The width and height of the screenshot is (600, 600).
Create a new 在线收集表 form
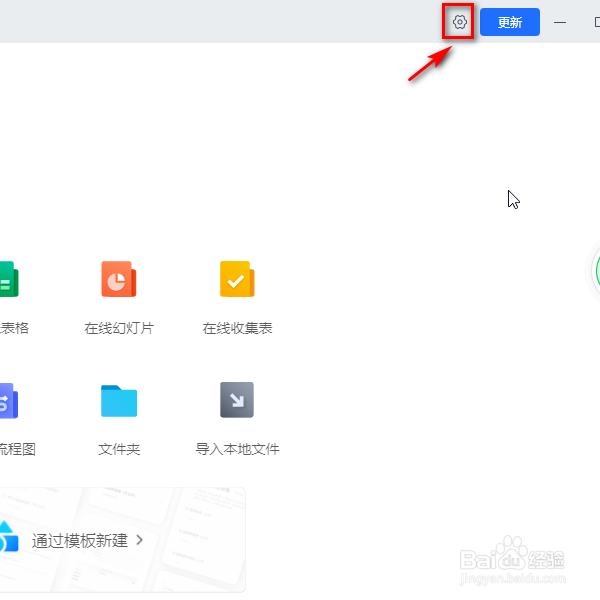[x=237, y=279]
